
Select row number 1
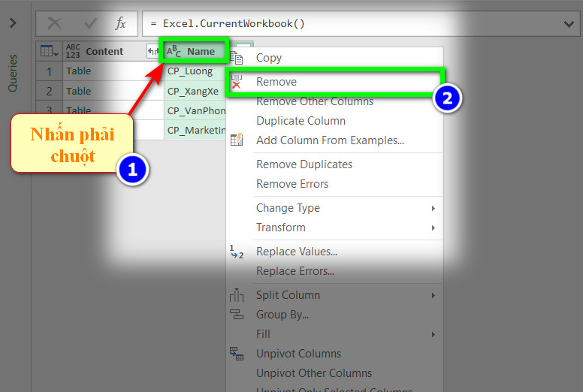tap(49, 71)
